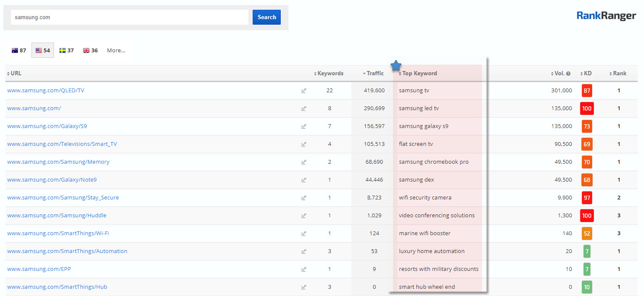Switch to the UK flag tab showing 36
644x296 pixels.
point(90,50)
